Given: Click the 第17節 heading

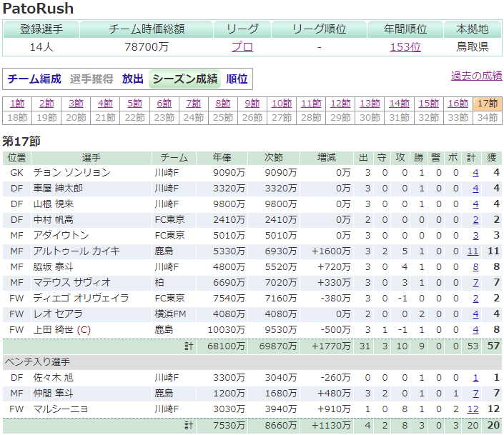Looking at the screenshot, I should pos(21,141).
